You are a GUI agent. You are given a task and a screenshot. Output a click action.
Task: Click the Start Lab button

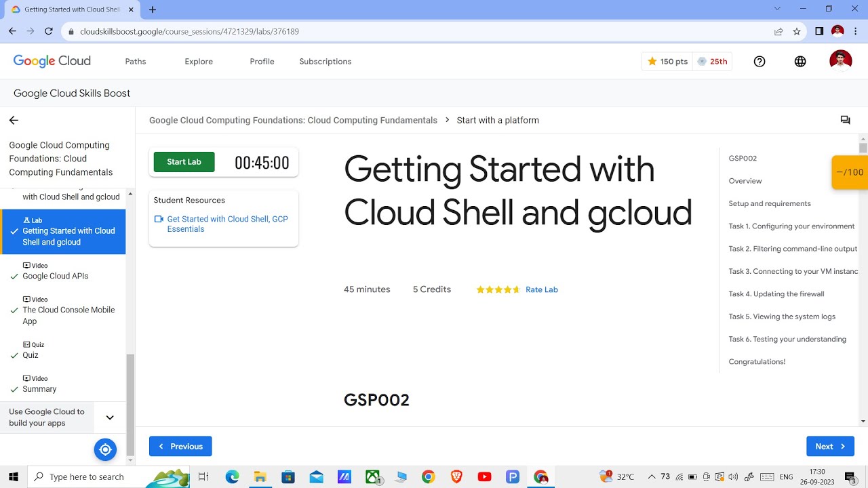pyautogui.click(x=184, y=162)
